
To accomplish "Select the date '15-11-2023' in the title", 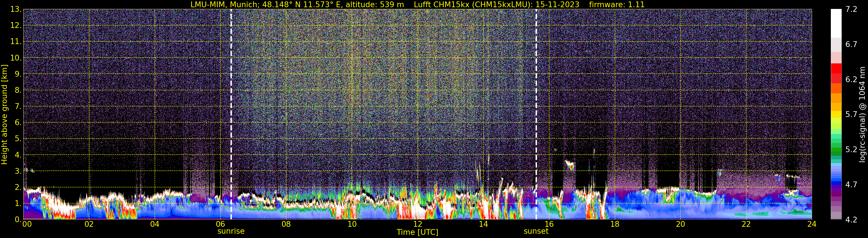I will point(557,5).
